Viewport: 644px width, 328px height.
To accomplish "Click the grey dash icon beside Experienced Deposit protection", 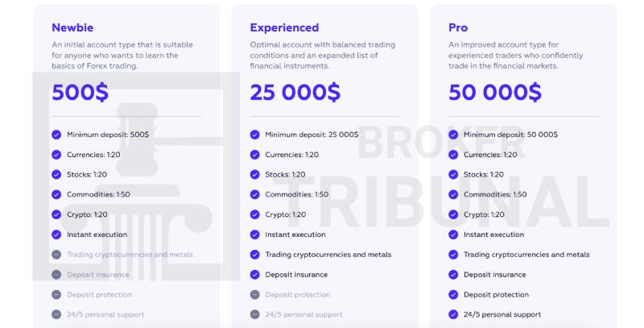I will point(254,295).
